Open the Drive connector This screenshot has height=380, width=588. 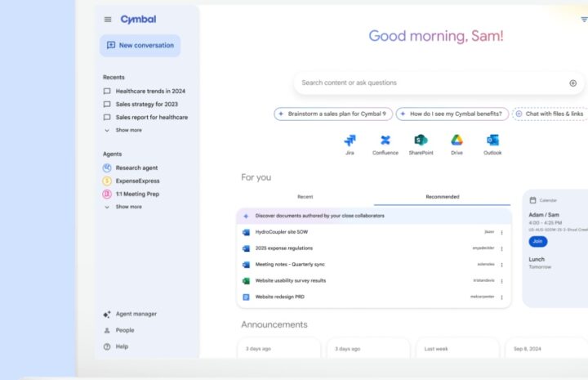click(x=457, y=145)
